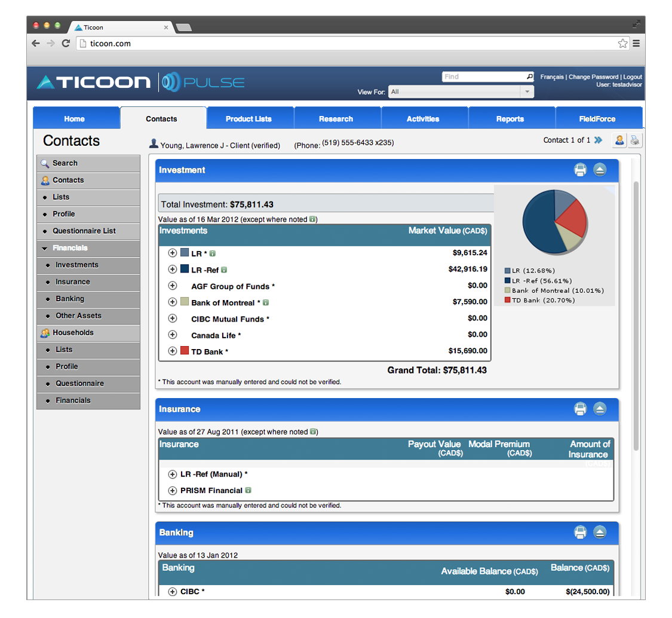Viewport: 672px width, 618px height.
Task: Click the Logout link
Action: 633,77
